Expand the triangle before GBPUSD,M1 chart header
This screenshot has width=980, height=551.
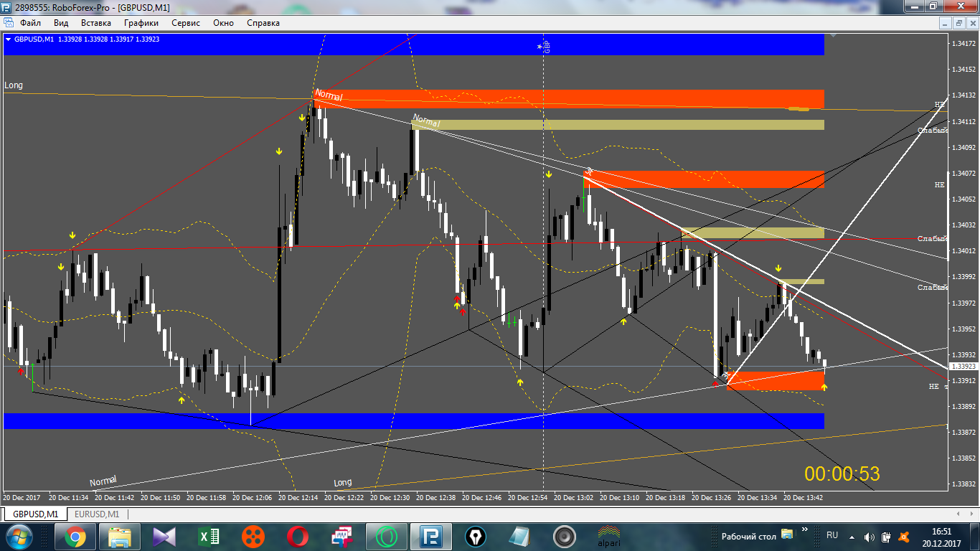[x=8, y=39]
